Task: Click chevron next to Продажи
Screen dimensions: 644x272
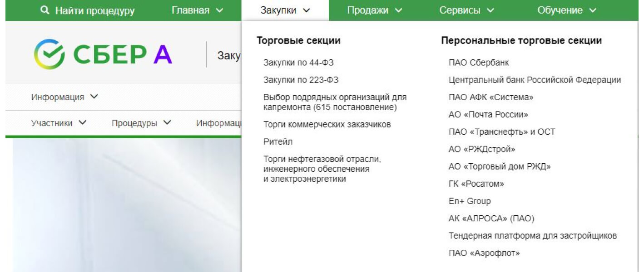Action: (x=399, y=10)
